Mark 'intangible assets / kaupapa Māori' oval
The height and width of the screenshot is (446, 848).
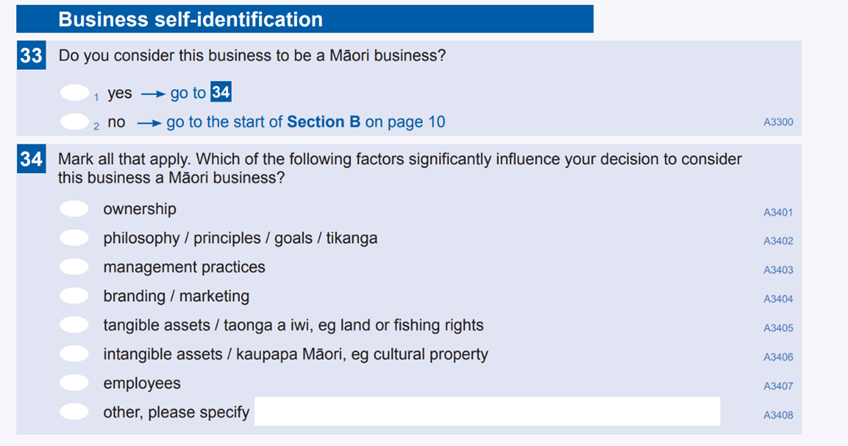74,354
